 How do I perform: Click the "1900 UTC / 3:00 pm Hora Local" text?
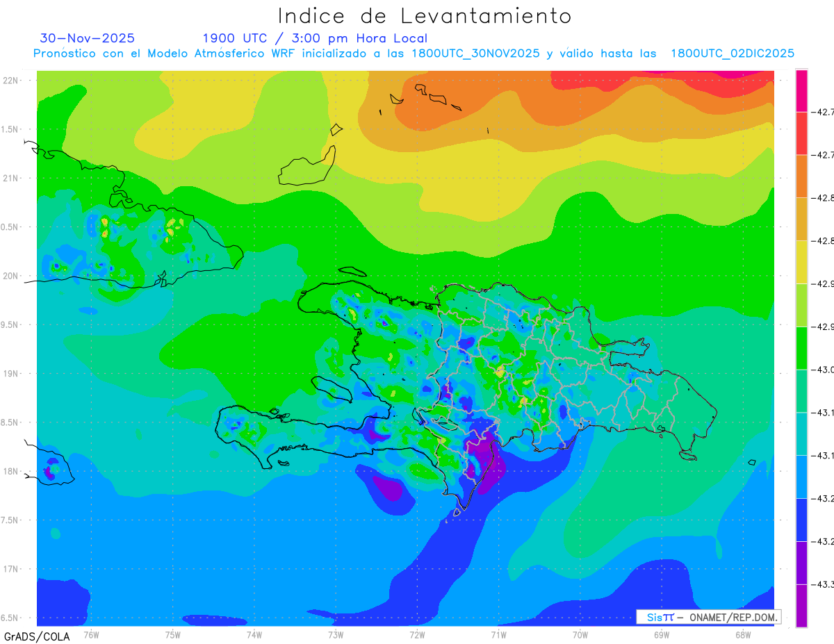pyautogui.click(x=315, y=38)
